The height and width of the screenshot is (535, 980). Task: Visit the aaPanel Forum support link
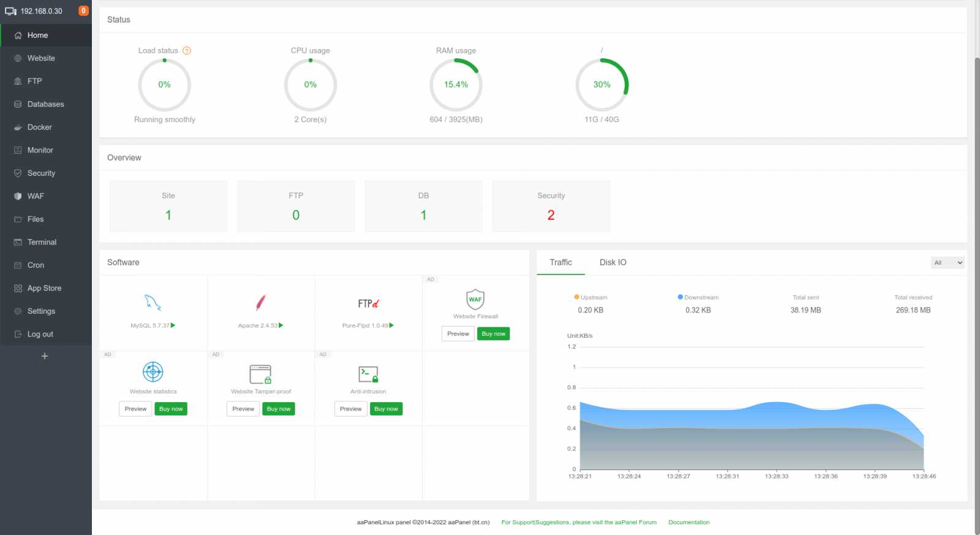(579, 522)
